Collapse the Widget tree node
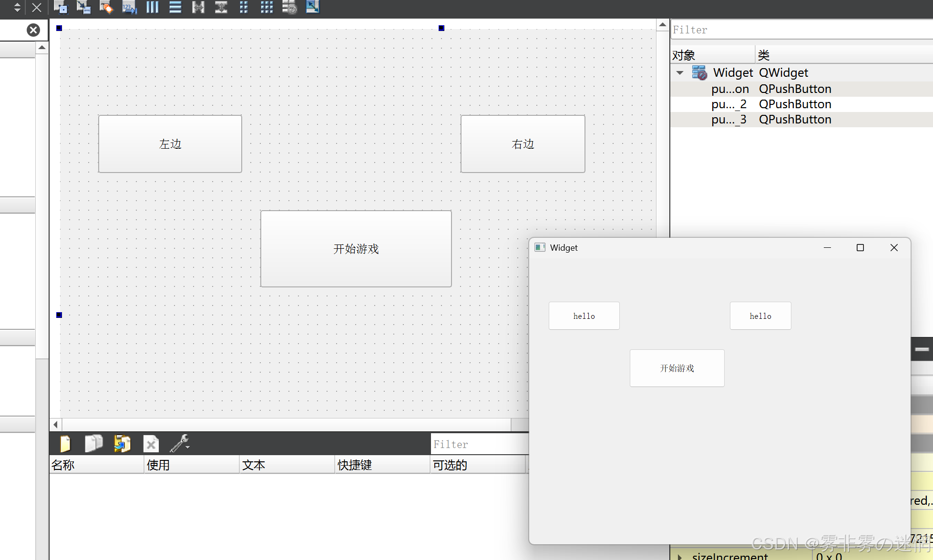The width and height of the screenshot is (933, 560). point(680,73)
